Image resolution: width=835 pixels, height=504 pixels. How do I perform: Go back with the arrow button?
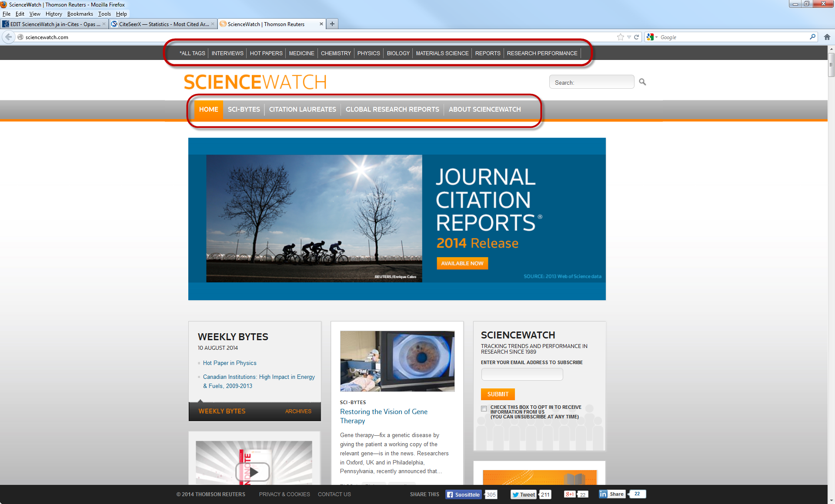point(9,37)
